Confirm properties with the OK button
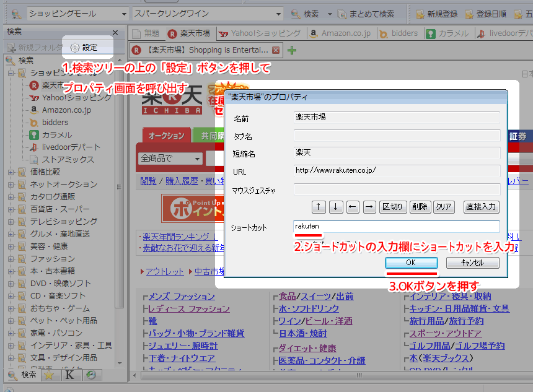 click(x=412, y=263)
